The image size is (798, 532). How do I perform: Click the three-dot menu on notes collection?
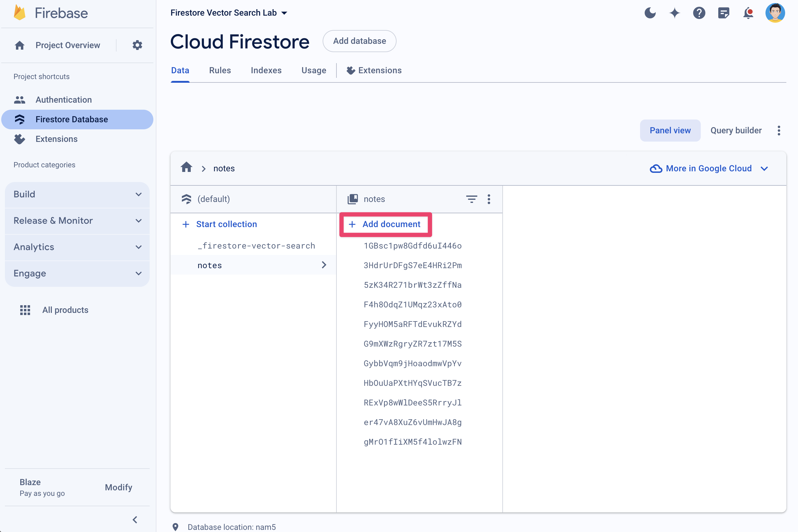[489, 199]
